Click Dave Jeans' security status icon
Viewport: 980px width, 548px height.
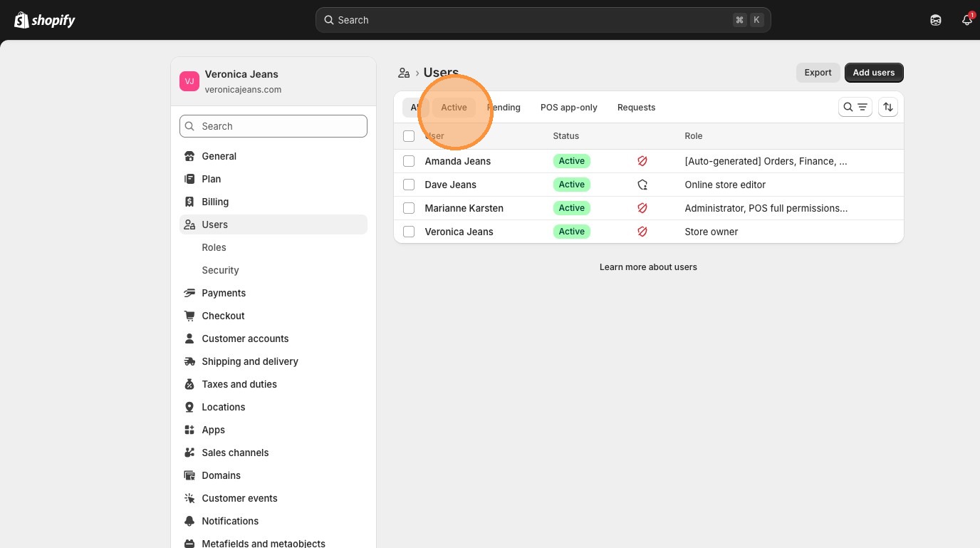click(642, 185)
